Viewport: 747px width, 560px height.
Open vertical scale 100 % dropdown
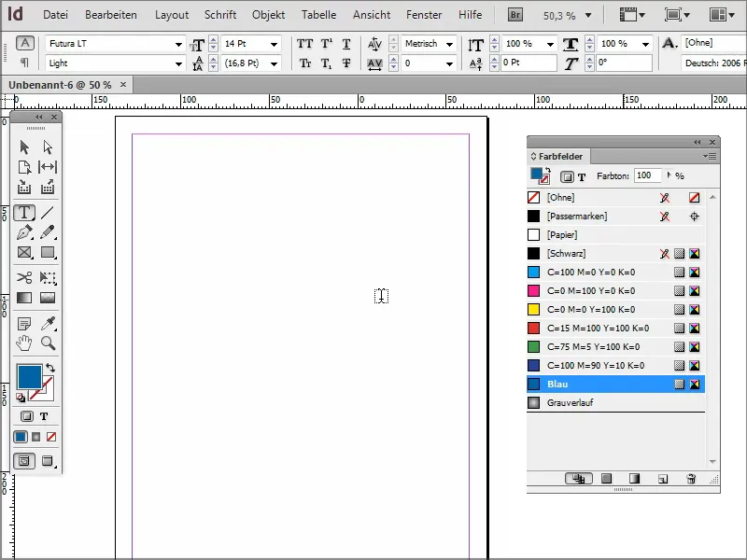click(x=550, y=44)
